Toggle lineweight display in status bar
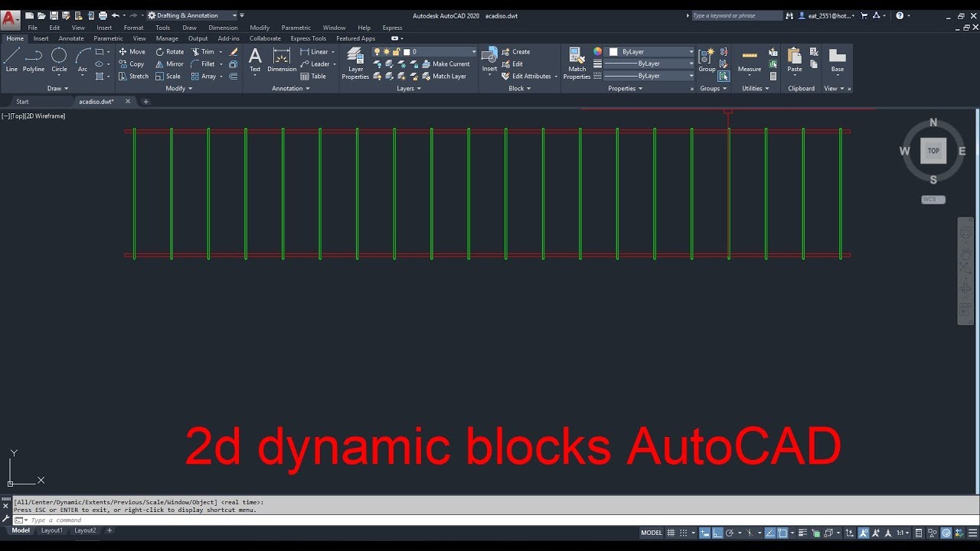 click(802, 533)
